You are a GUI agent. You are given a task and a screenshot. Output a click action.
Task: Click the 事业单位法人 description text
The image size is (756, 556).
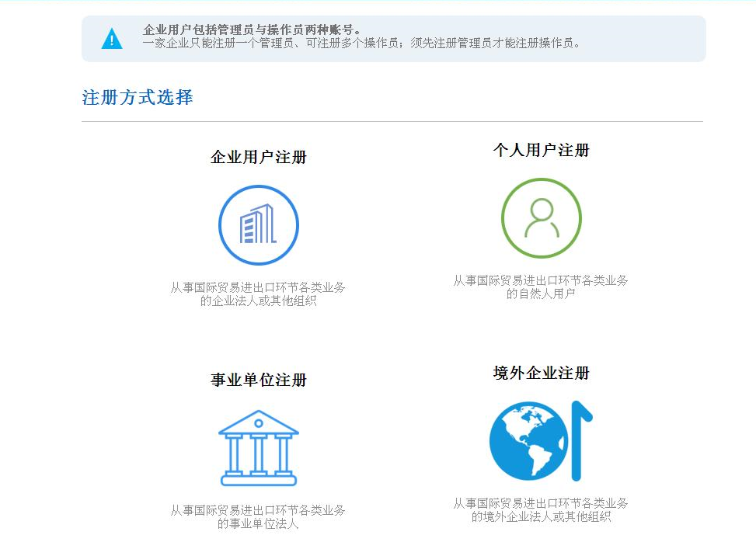click(x=258, y=517)
